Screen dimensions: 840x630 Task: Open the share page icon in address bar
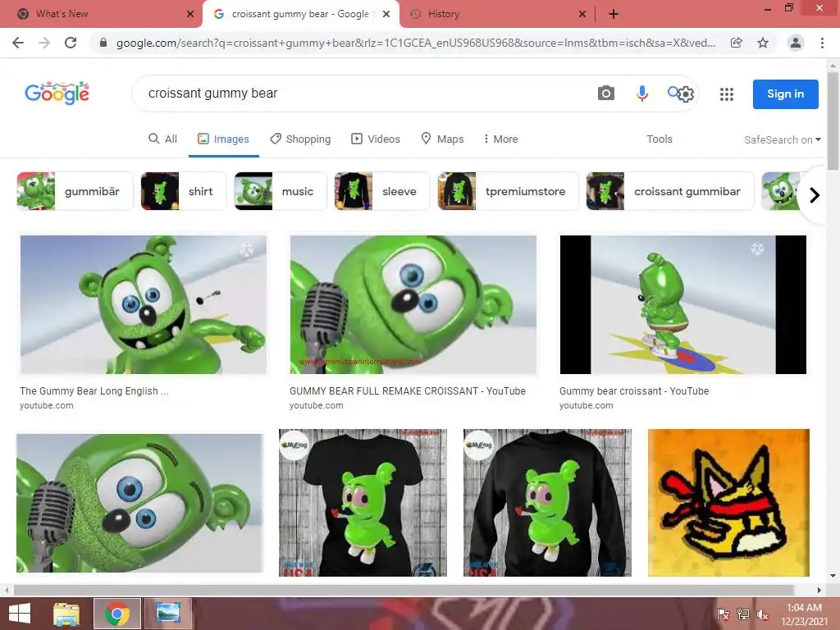737,43
